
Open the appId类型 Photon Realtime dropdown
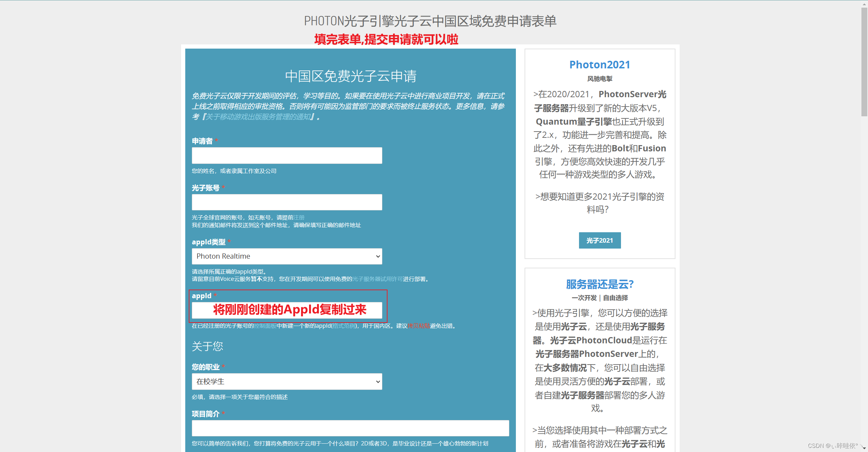click(x=287, y=256)
